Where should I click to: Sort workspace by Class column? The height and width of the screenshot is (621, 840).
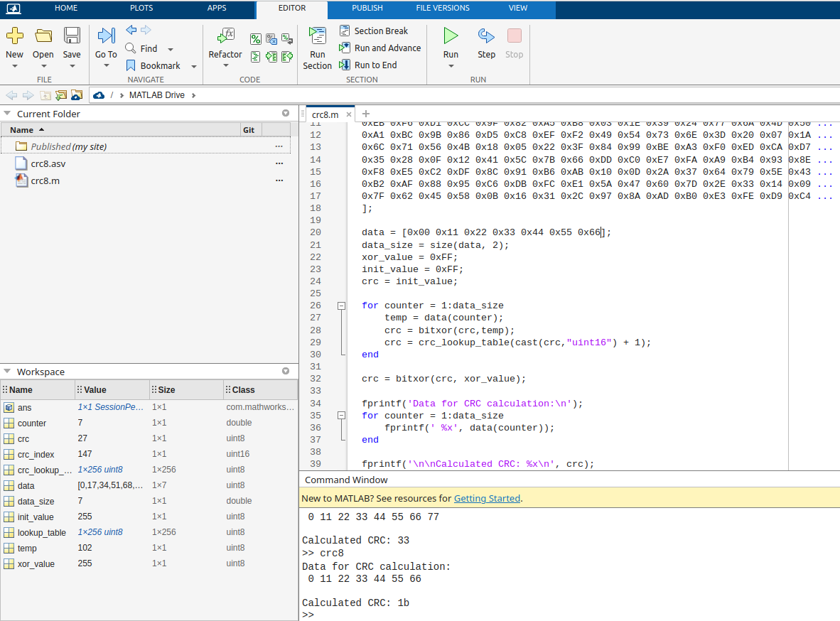click(x=260, y=389)
